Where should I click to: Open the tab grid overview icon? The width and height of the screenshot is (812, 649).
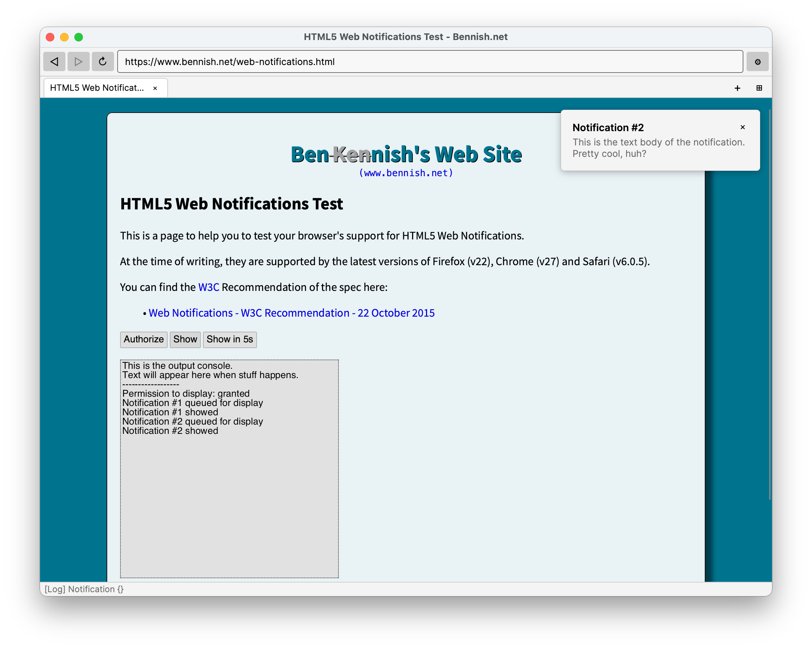759,88
